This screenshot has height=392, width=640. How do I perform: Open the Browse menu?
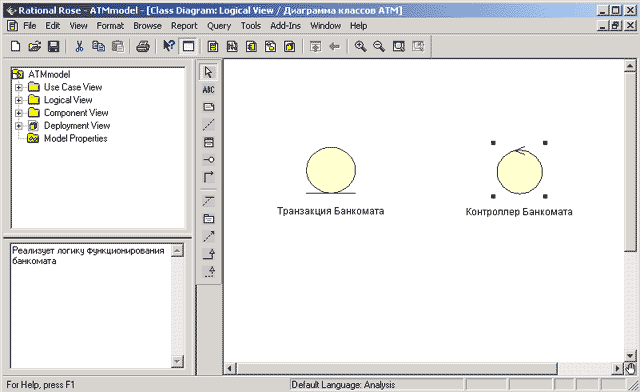(147, 26)
